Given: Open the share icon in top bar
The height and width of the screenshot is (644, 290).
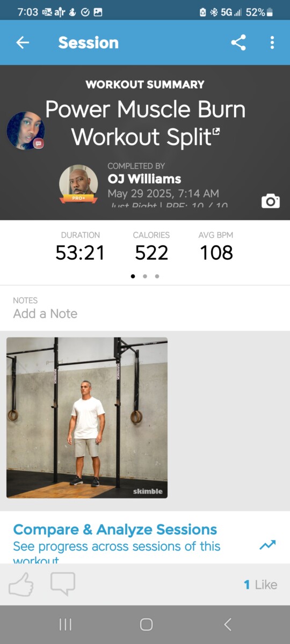Looking at the screenshot, I should click(x=238, y=42).
